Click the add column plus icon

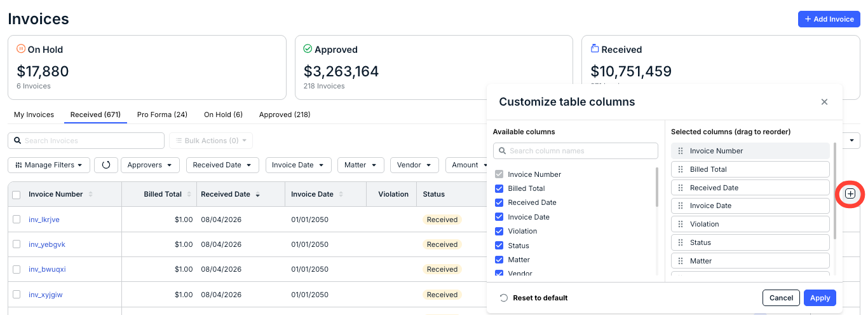pyautogui.click(x=850, y=193)
